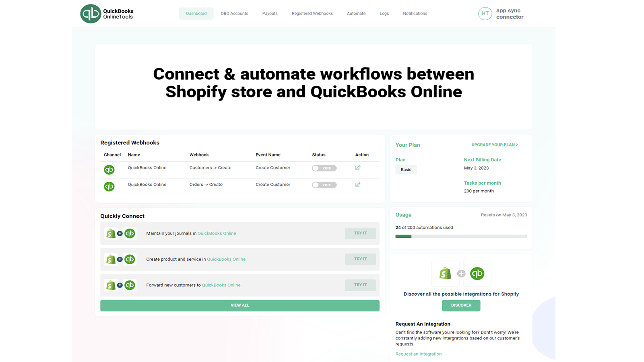Click the View All button
Viewport: 644px width, 362px height.
click(240, 305)
